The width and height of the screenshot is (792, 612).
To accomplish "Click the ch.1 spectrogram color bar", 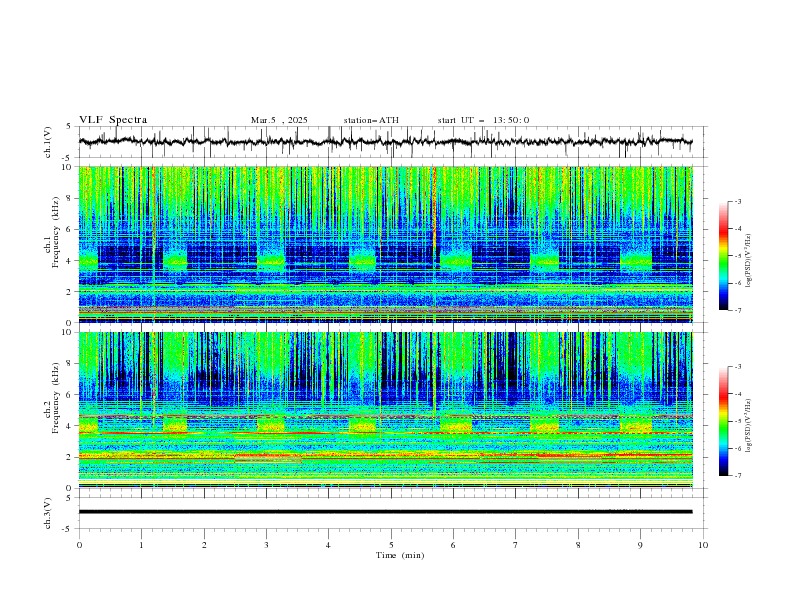I will point(724,256).
